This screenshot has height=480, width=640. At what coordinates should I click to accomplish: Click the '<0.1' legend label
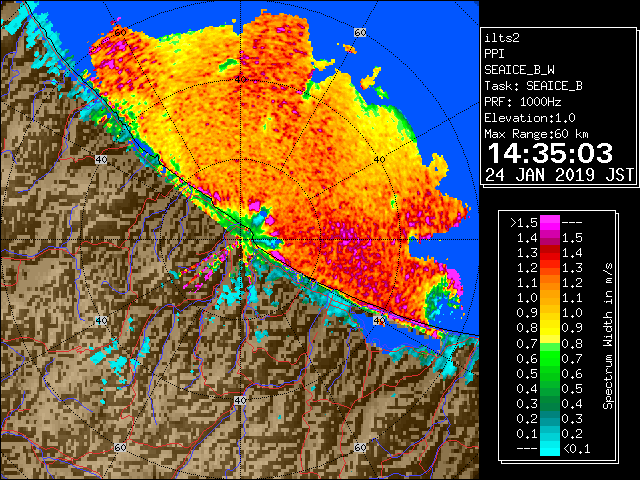576,449
